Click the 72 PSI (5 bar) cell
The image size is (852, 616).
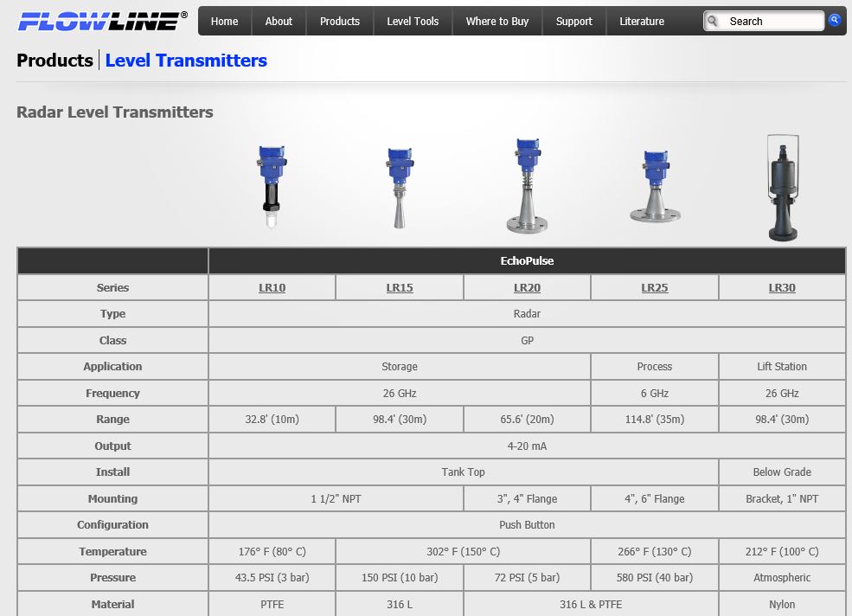coord(527,577)
